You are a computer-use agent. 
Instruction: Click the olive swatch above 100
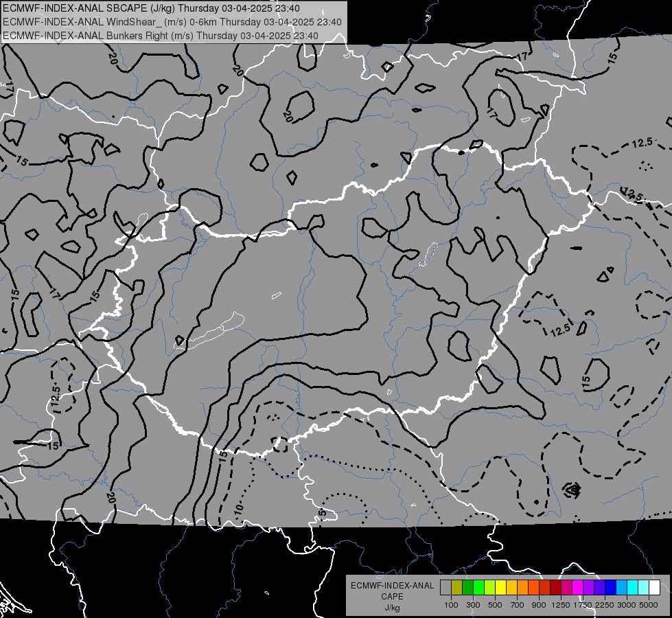pyautogui.click(x=457, y=588)
